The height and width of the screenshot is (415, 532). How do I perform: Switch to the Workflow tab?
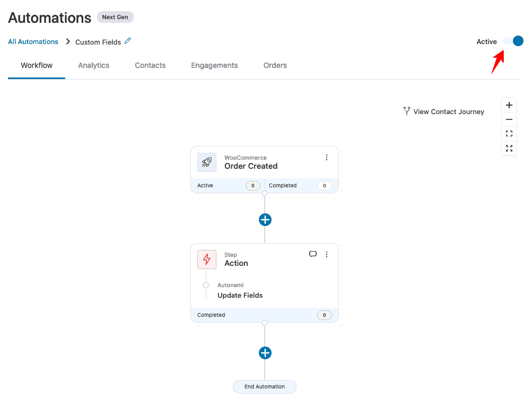[x=37, y=65]
